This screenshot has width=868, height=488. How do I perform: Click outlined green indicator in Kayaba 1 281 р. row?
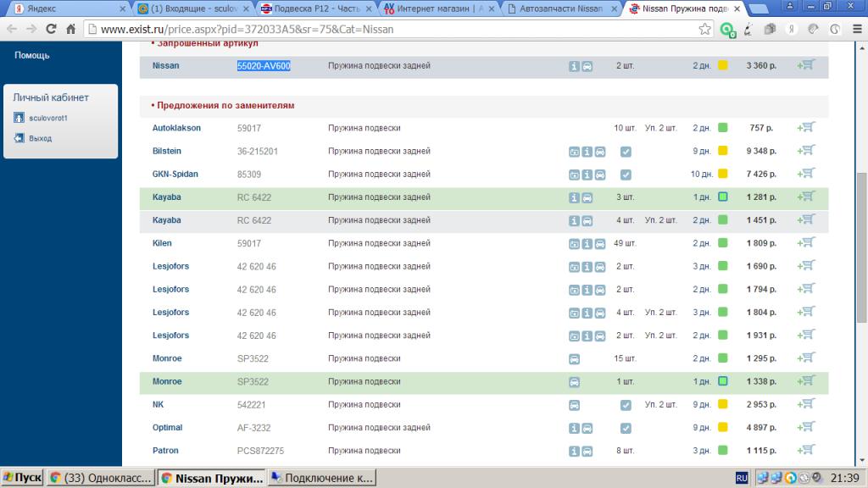point(722,197)
